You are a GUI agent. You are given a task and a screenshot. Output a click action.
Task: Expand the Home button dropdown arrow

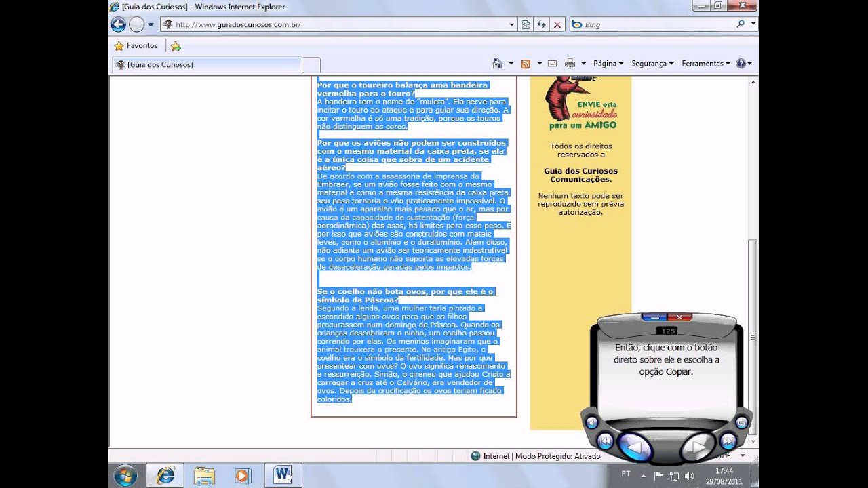[511, 64]
